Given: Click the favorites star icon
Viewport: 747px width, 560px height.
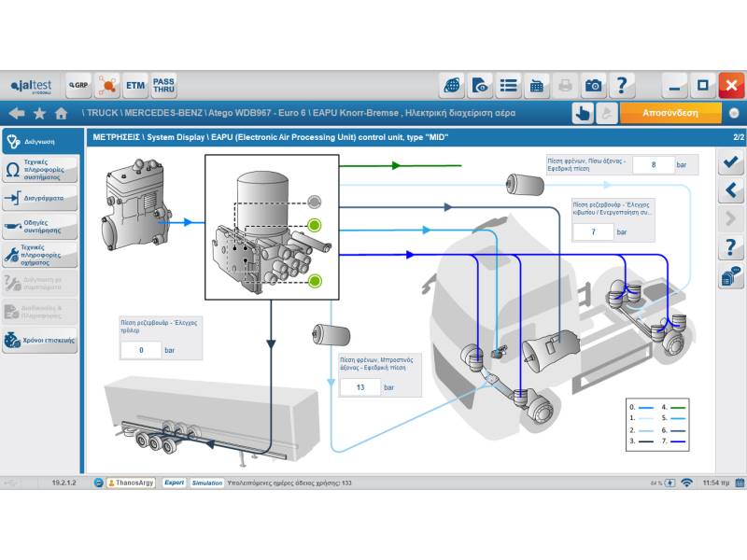Looking at the screenshot, I should point(39,113).
